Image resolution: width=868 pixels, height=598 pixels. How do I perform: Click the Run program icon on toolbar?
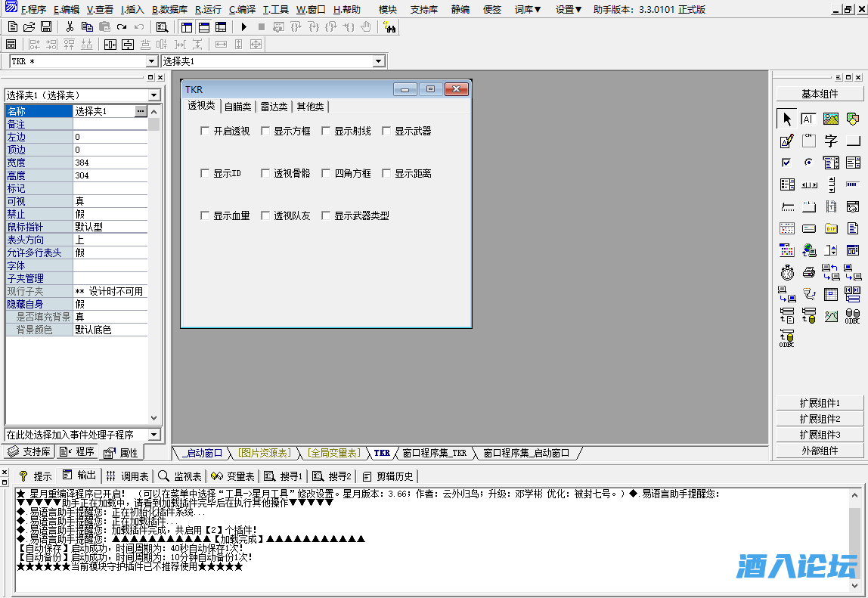[x=243, y=27]
